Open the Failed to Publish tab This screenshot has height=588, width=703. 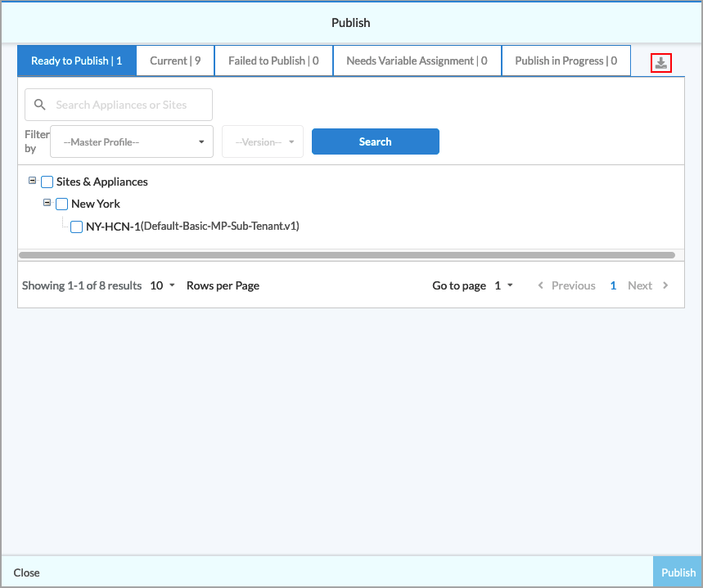pyautogui.click(x=273, y=61)
